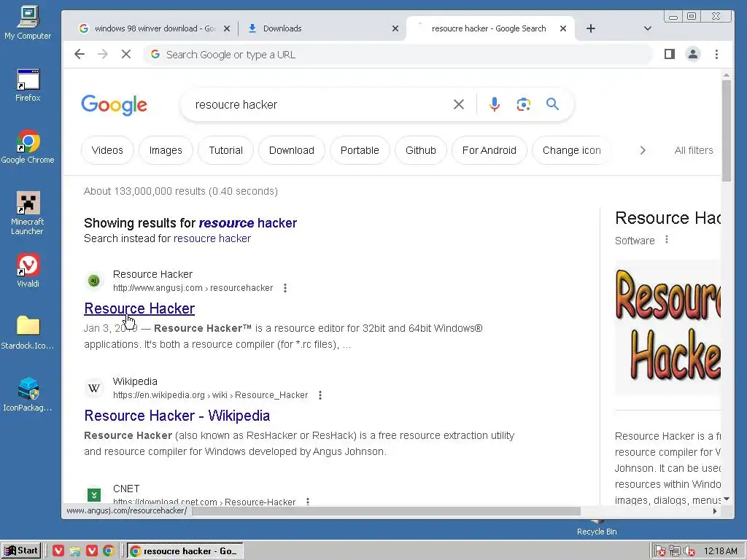Select the IconPackager desktop icon
This screenshot has width=747, height=560.
28,394
